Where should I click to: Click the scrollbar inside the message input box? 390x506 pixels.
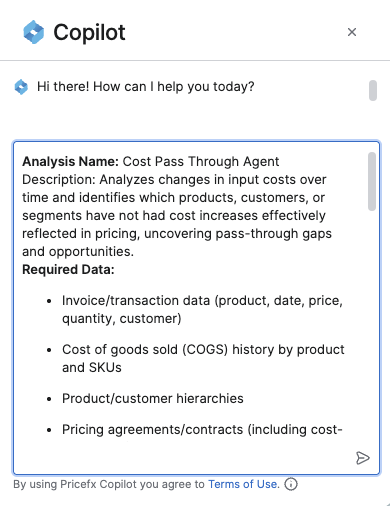[x=372, y=181]
